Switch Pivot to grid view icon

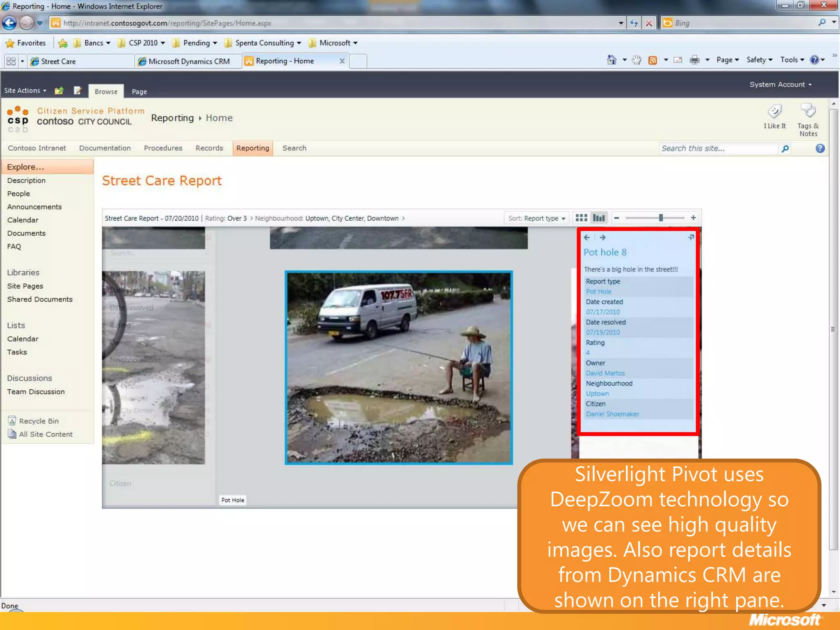[x=581, y=218]
